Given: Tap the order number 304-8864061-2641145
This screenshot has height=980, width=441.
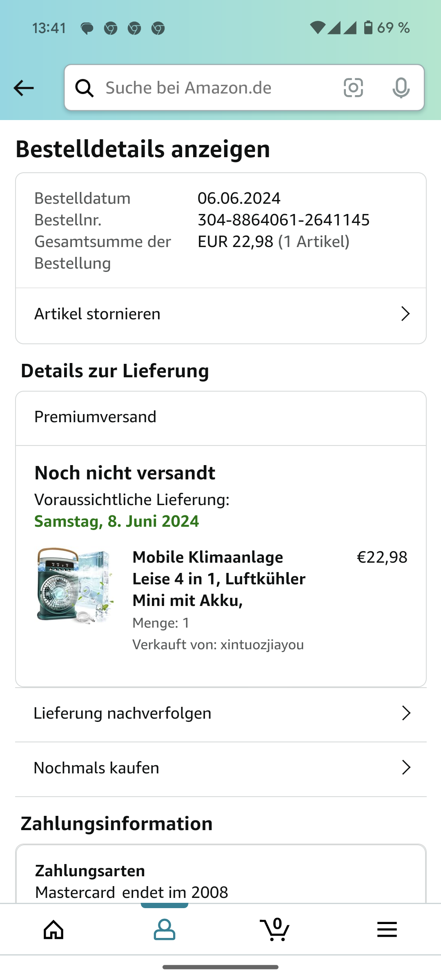Looking at the screenshot, I should (283, 220).
